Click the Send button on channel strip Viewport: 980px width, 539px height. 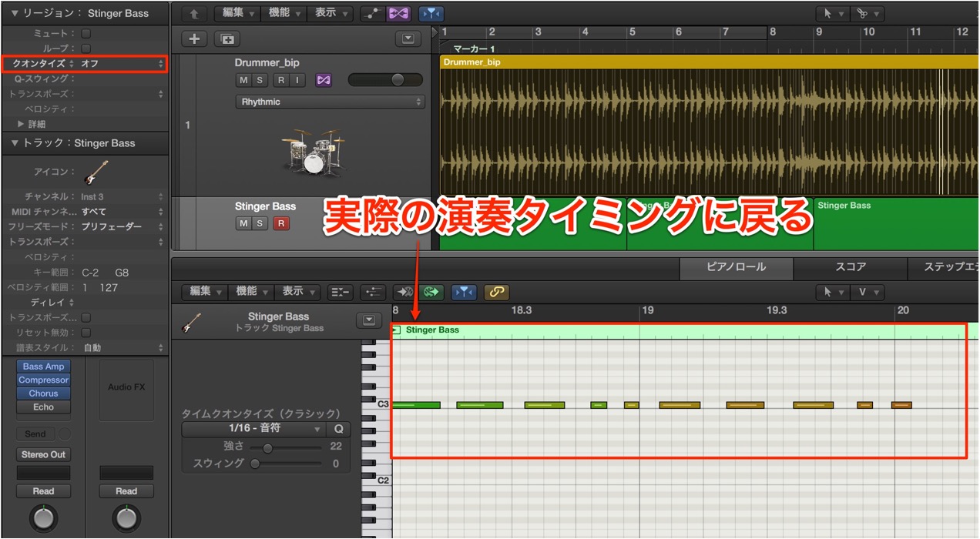click(x=35, y=434)
